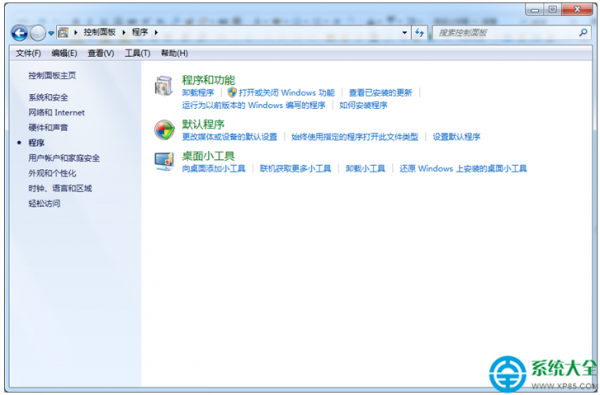Expand the arrow after 程序 breadcrumb
This screenshot has height=395, width=600.
coord(156,33)
